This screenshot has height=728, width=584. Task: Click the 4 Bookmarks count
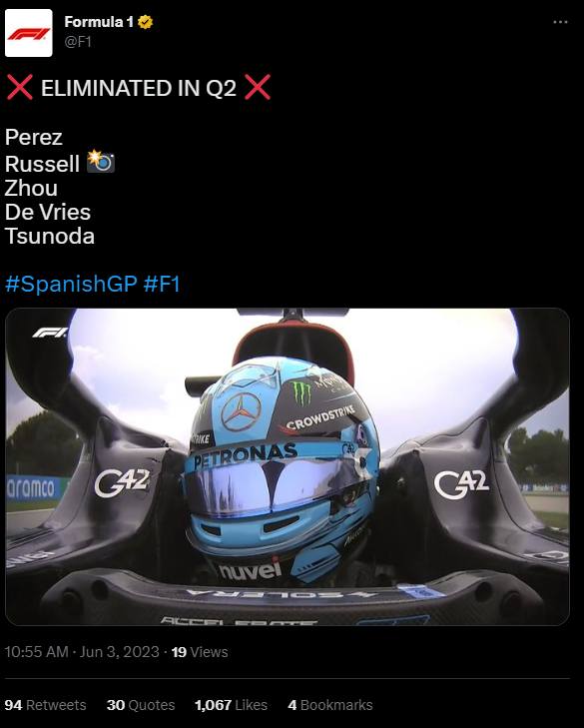point(330,705)
